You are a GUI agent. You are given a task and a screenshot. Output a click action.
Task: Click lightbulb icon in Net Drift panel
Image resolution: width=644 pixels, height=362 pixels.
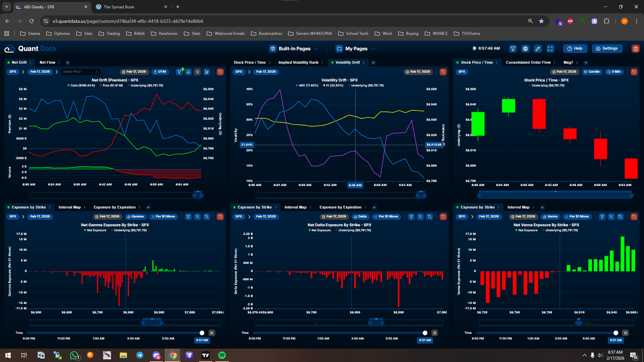pos(198,72)
